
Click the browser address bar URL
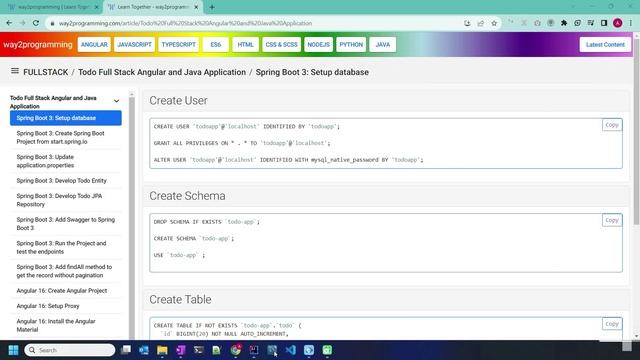point(185,23)
